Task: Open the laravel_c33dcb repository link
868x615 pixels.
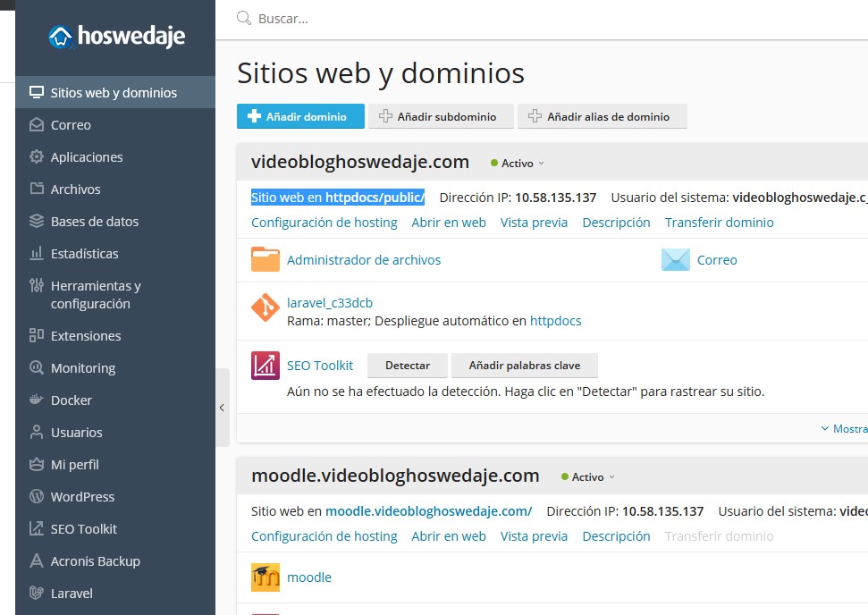Action: click(330, 303)
